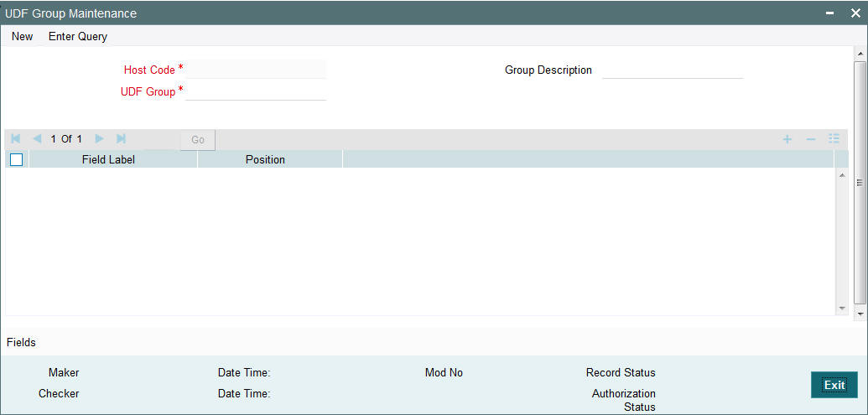Open single record view icon
Image resolution: width=868 pixels, height=415 pixels.
(834, 139)
